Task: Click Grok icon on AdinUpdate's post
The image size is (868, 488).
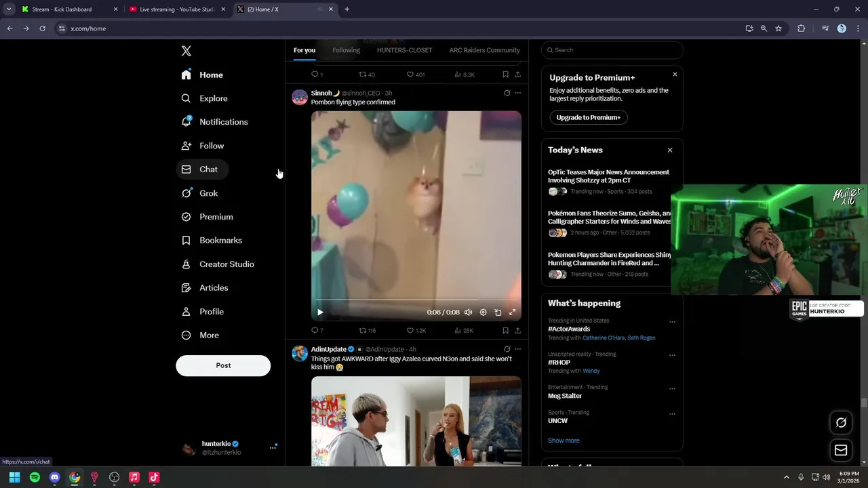Action: point(507,349)
